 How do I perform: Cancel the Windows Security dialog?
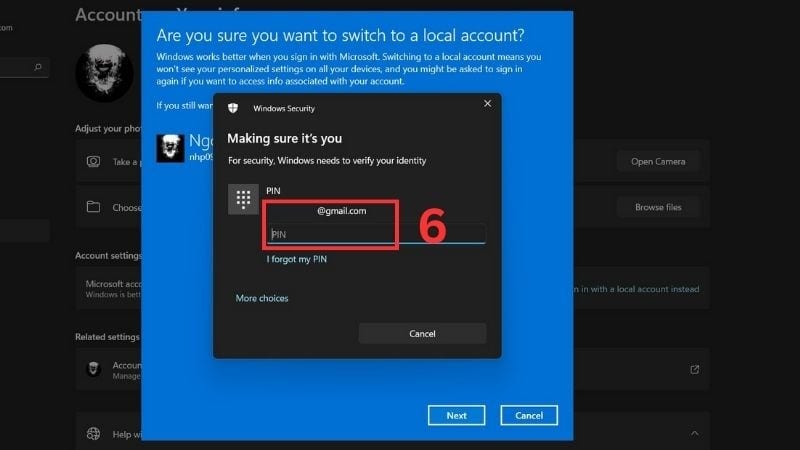point(422,333)
